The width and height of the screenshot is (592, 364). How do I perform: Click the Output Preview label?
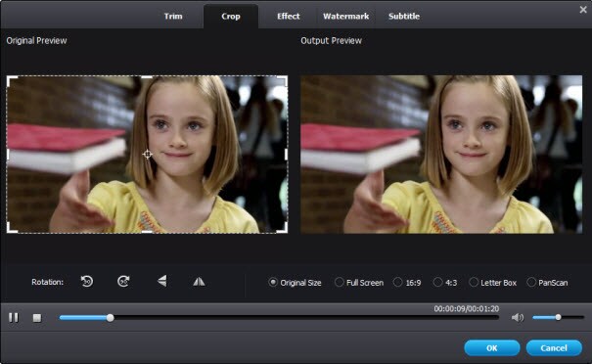(x=331, y=40)
